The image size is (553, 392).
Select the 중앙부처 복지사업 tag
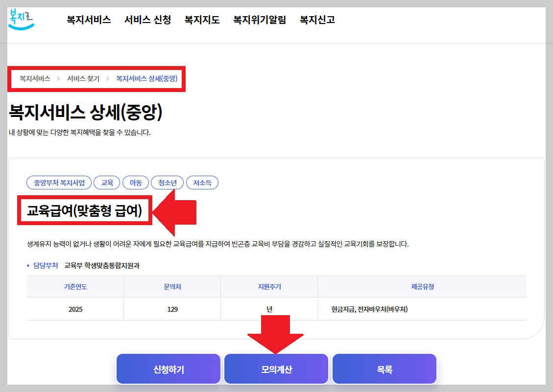click(x=59, y=182)
